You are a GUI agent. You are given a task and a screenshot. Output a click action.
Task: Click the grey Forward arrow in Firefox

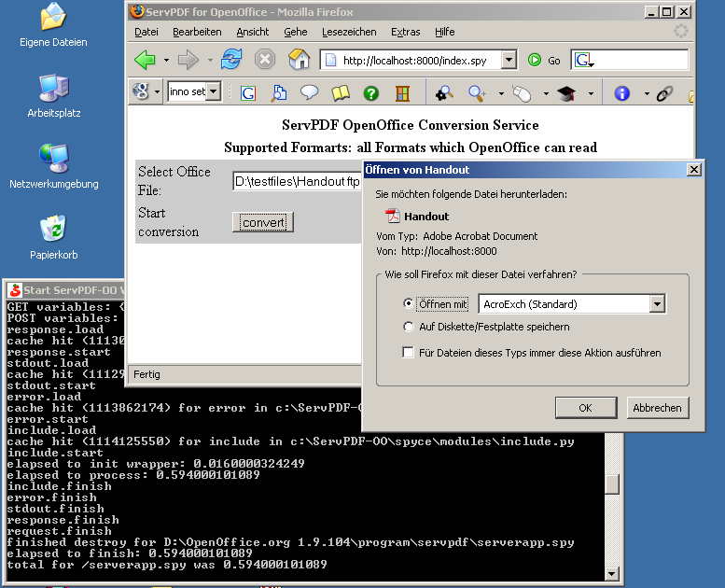pyautogui.click(x=188, y=60)
